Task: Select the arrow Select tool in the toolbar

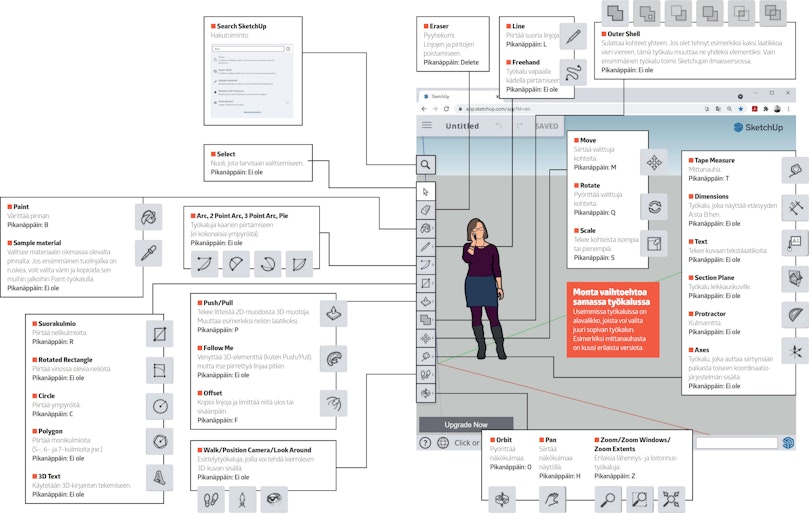Action: pyautogui.click(x=426, y=191)
